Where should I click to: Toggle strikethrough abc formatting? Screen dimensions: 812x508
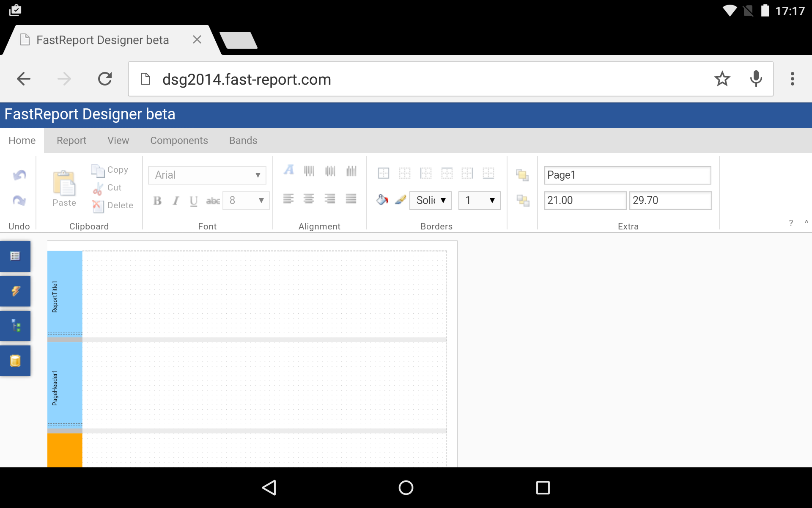[x=213, y=201]
